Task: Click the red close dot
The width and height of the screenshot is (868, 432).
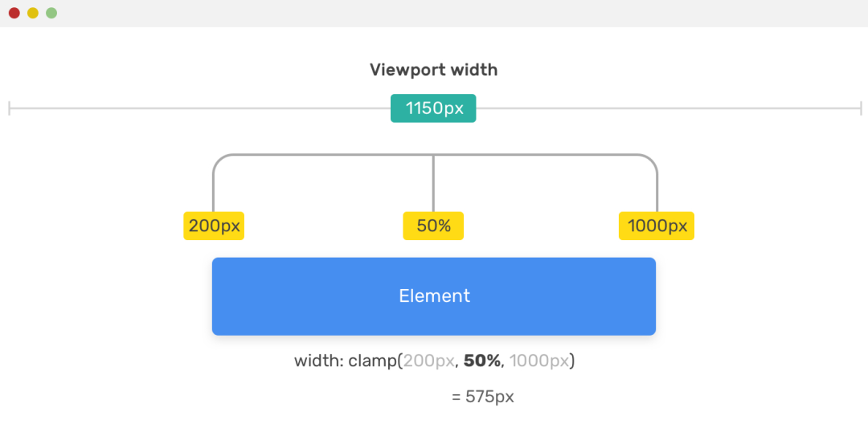Action: pos(14,13)
